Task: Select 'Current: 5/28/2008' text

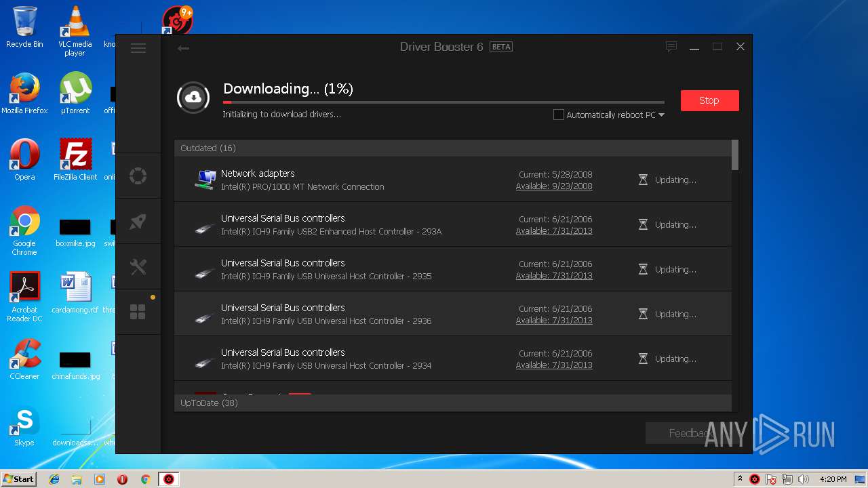Action: pyautogui.click(x=555, y=175)
